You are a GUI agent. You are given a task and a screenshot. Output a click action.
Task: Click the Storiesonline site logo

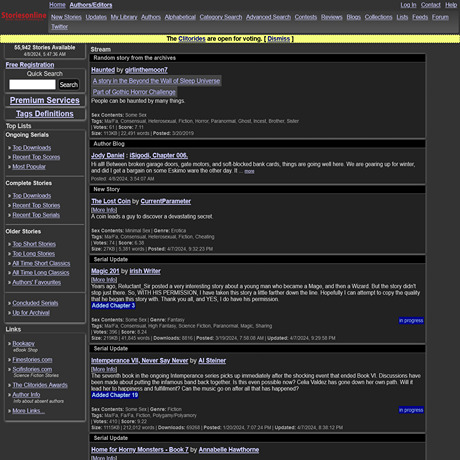coord(24,16)
